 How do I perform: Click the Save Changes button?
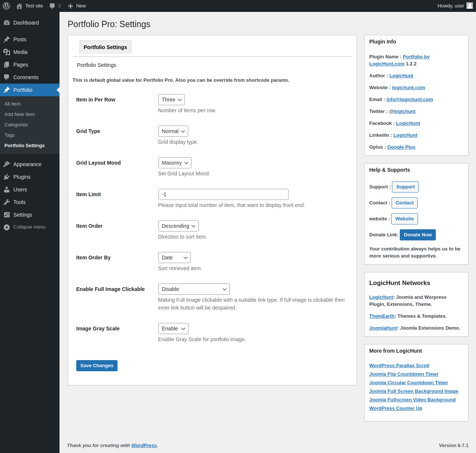pos(97,366)
